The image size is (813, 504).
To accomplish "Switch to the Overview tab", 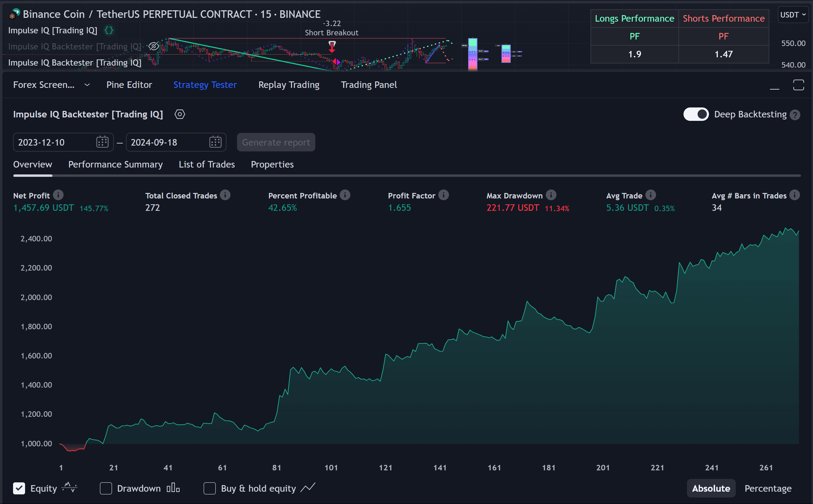I will tap(33, 164).
